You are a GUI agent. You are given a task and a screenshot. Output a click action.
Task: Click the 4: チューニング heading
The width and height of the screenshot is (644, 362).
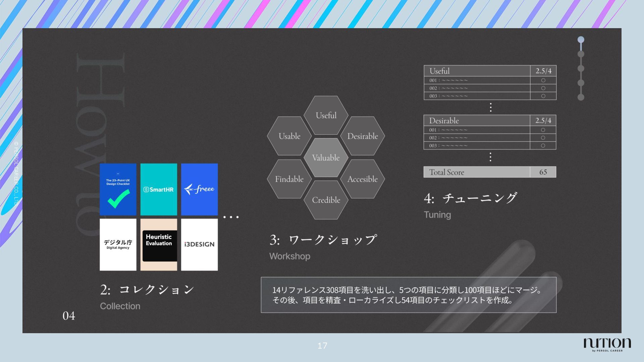click(470, 198)
